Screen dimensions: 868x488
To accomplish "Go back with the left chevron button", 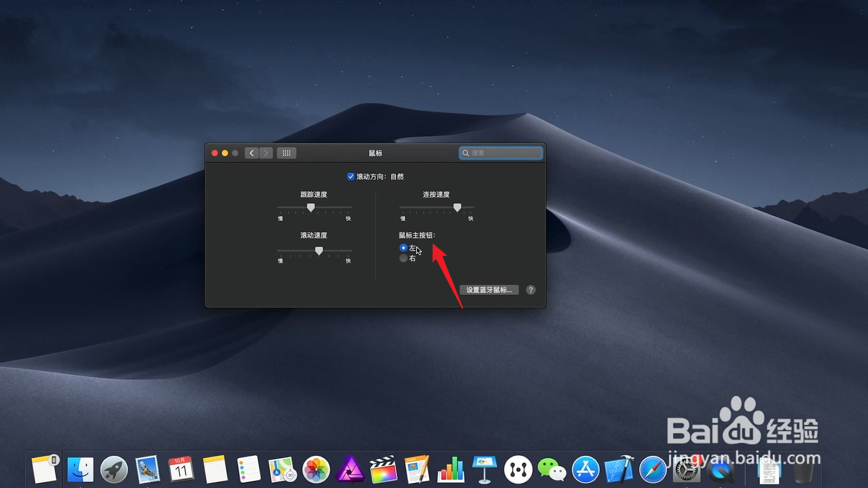I will pos(252,153).
